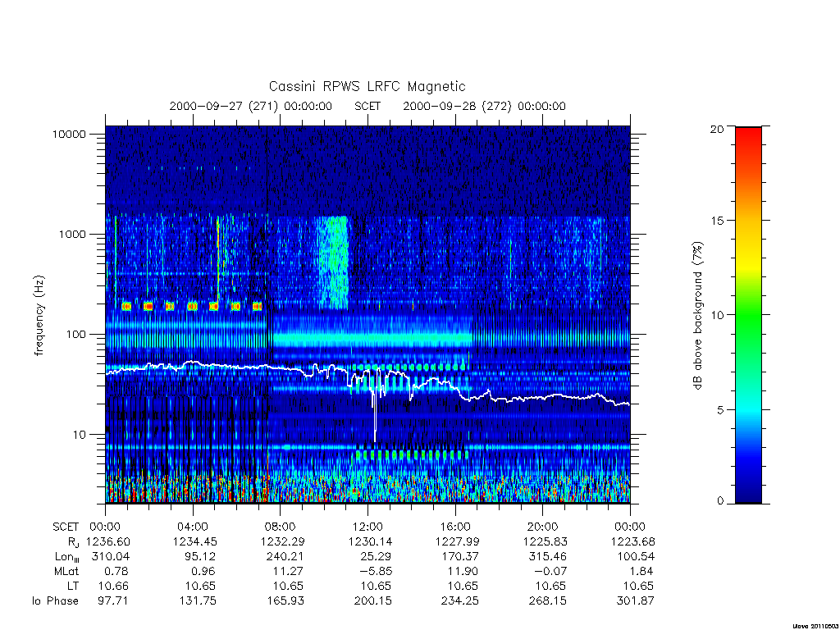This screenshot has width=840, height=630.
Task: Click the 10000 frequency axis label
Action: (69, 135)
